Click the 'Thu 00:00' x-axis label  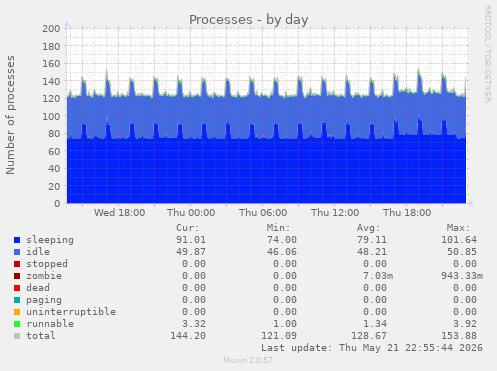click(x=191, y=213)
